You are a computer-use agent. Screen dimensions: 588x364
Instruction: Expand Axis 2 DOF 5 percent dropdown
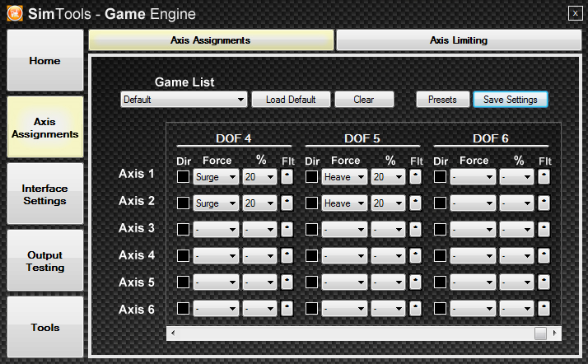389,203
